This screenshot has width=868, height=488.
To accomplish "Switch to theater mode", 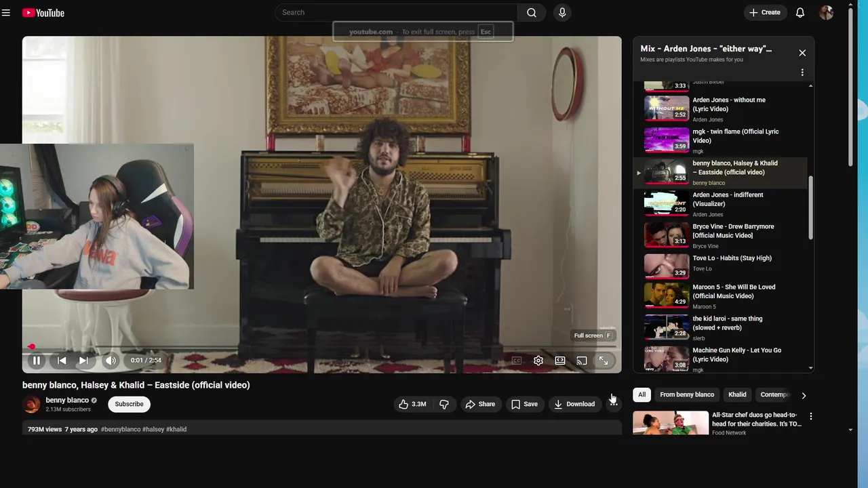I will [560, 361].
